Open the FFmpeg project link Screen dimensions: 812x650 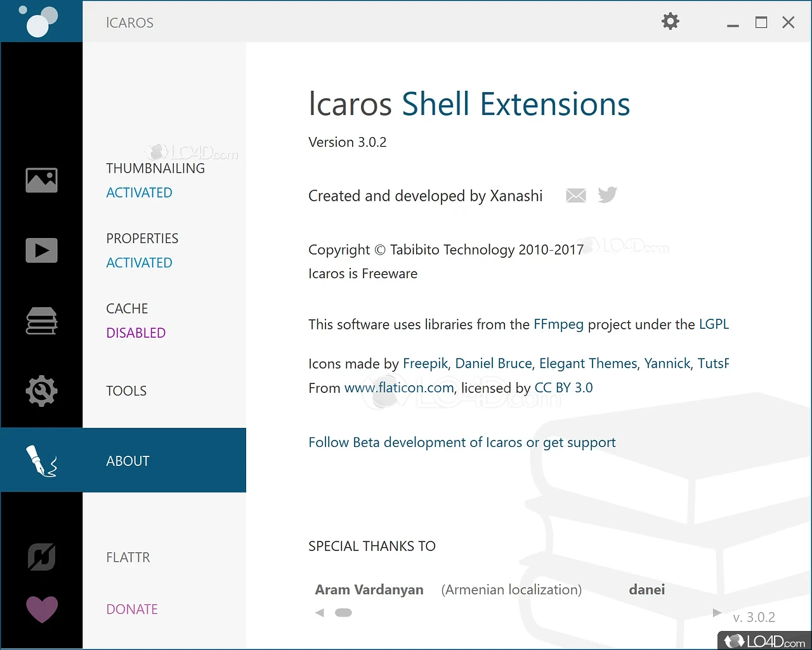coord(558,324)
